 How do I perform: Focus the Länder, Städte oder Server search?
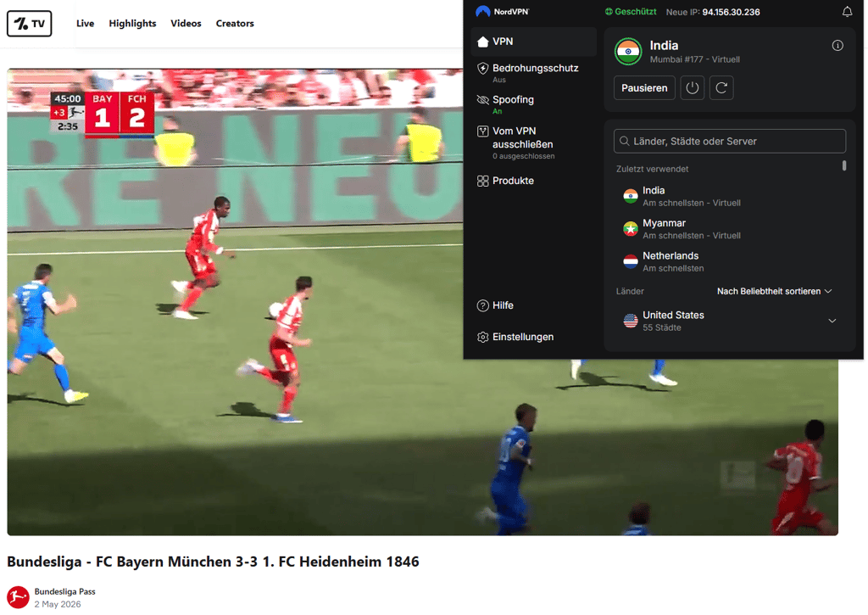click(730, 142)
